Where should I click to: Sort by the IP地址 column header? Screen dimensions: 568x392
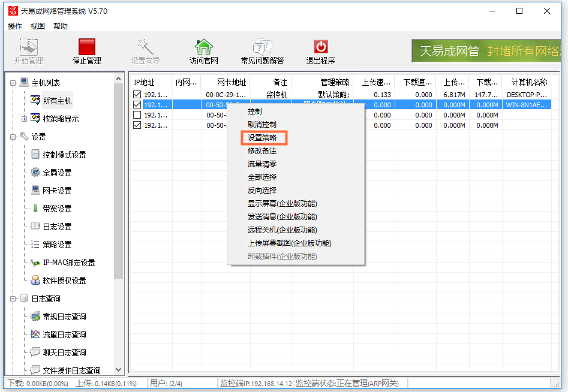(151, 82)
